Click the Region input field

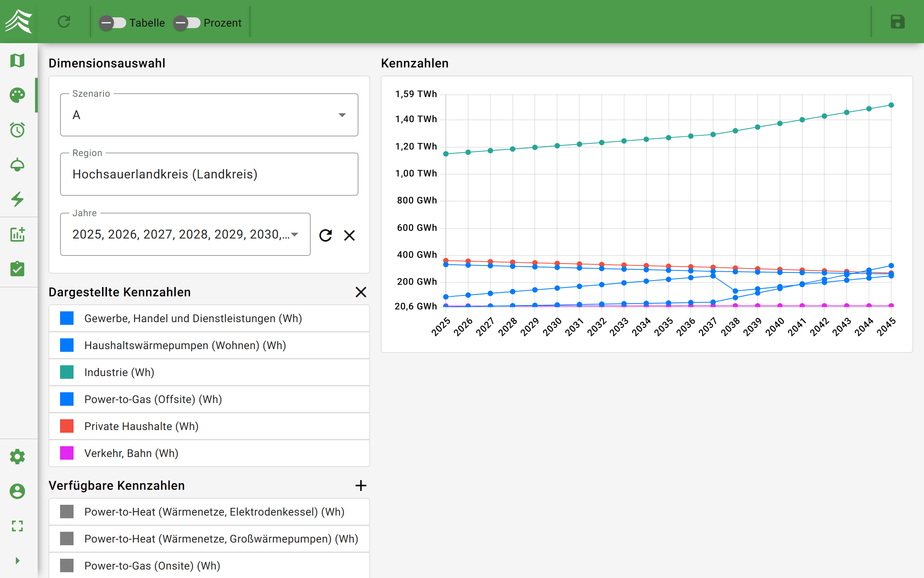(x=209, y=174)
